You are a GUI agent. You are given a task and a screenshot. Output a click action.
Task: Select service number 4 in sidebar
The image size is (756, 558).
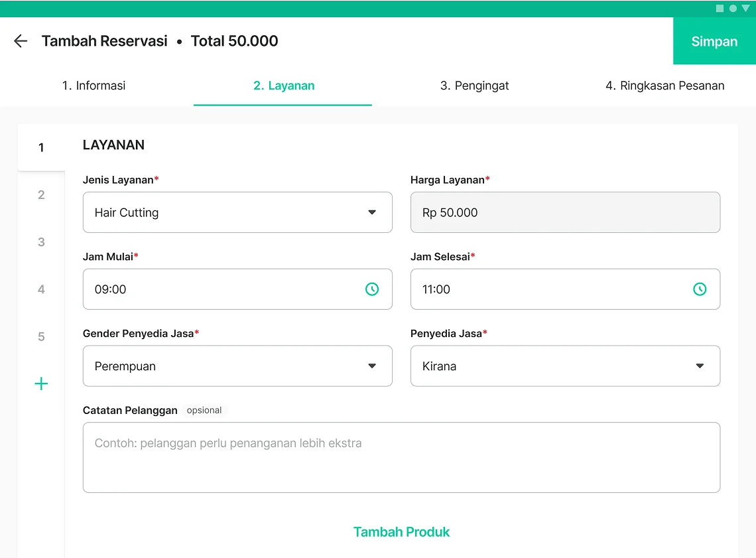click(x=42, y=289)
